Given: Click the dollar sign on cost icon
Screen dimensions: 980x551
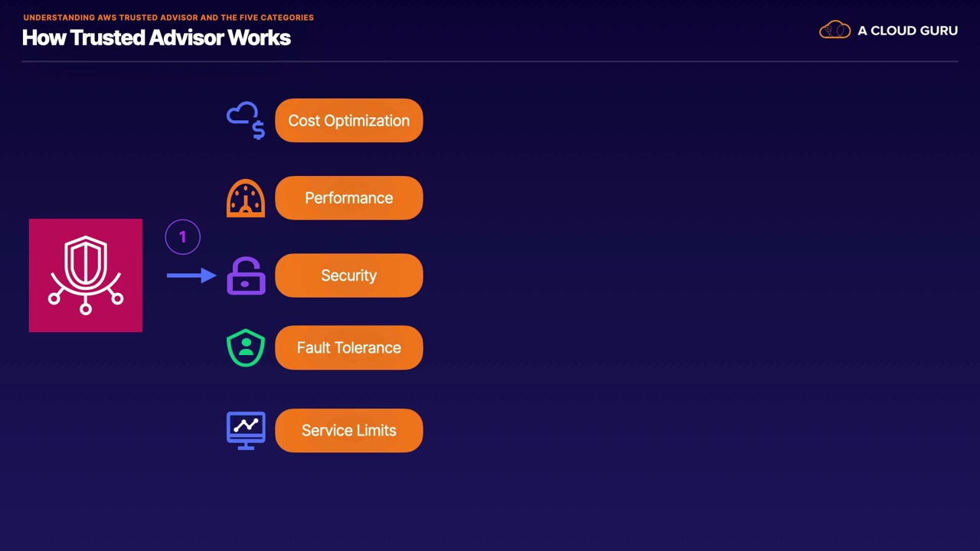Looking at the screenshot, I should click(259, 131).
